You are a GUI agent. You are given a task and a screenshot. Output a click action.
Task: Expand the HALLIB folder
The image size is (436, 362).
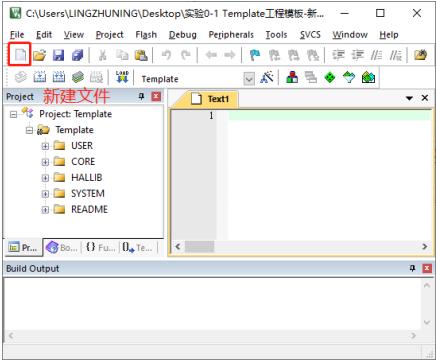coord(45,178)
